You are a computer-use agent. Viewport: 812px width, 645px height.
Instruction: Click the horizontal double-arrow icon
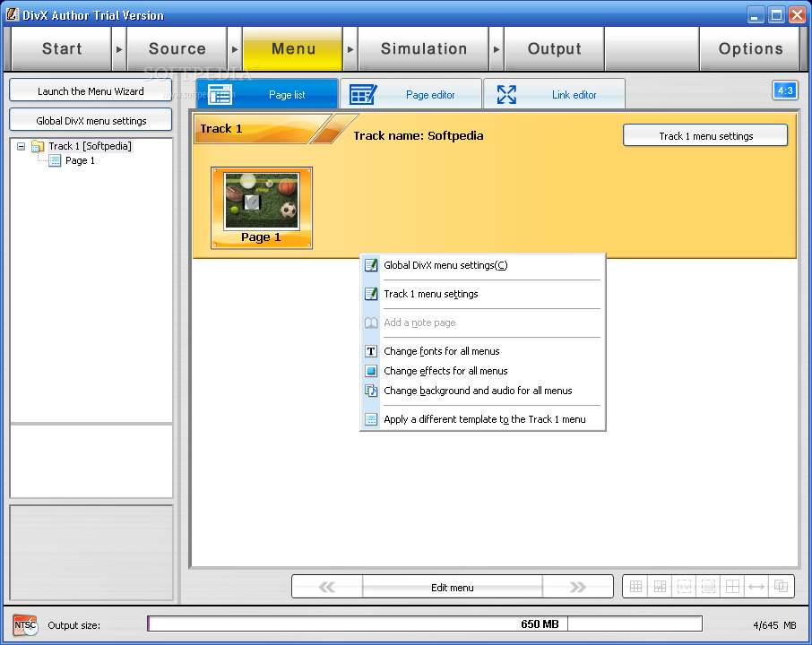[756, 587]
